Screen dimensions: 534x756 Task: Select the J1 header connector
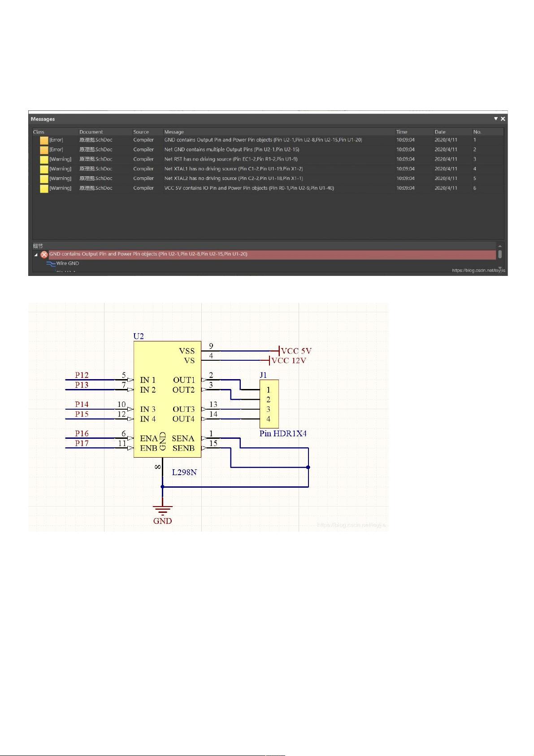[x=269, y=404]
